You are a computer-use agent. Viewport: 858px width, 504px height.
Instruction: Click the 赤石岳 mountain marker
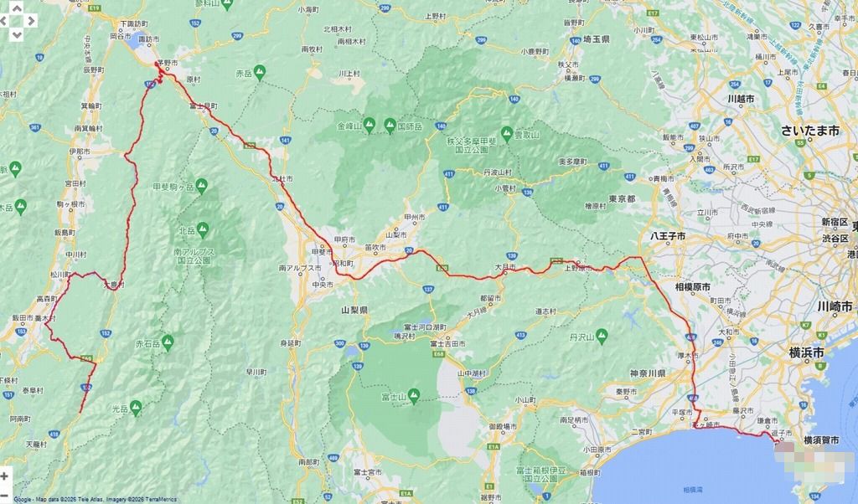click(x=168, y=342)
